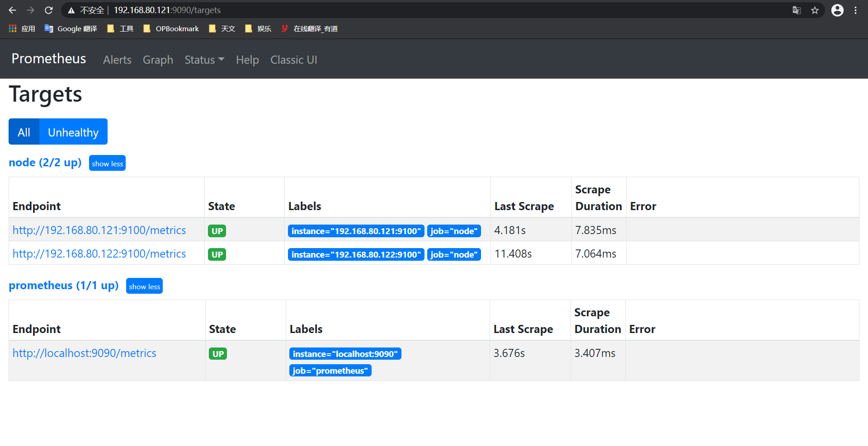Open the OPBookmark folder

171,28
